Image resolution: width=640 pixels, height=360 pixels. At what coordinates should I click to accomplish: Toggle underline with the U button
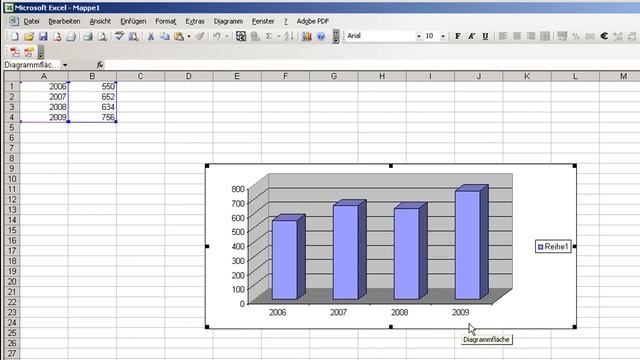pos(485,36)
